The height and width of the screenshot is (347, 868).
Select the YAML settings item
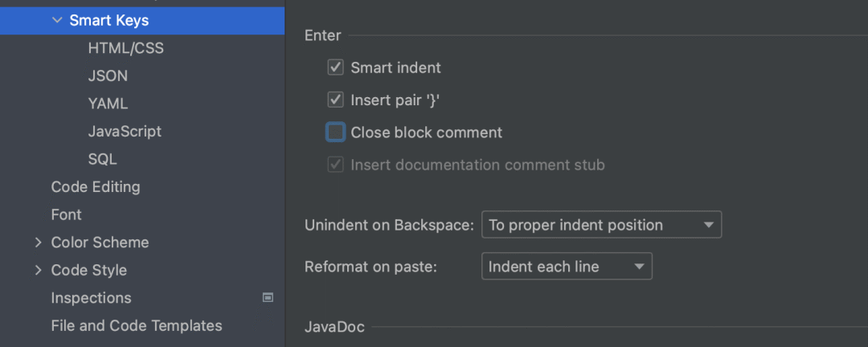click(x=108, y=104)
